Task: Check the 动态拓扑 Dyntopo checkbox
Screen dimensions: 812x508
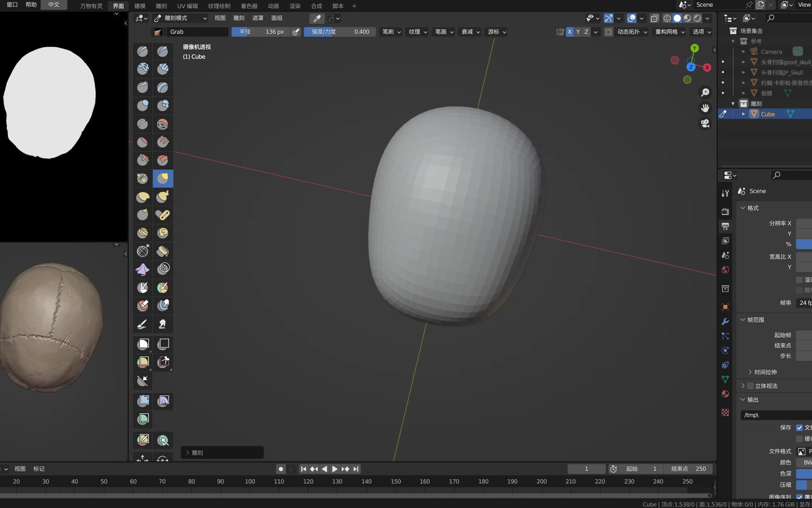Action: pyautogui.click(x=608, y=32)
